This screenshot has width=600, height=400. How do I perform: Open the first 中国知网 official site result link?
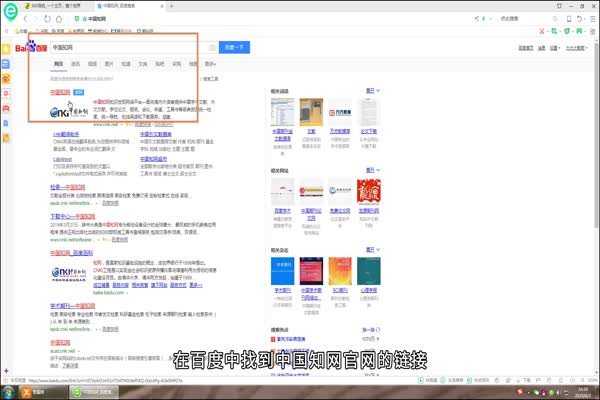coord(60,92)
